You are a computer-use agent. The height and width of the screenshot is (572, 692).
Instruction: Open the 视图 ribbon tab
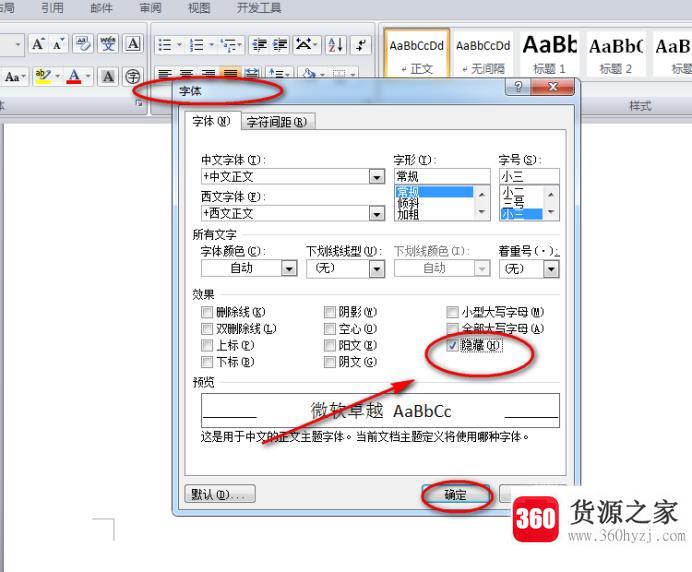click(x=199, y=8)
